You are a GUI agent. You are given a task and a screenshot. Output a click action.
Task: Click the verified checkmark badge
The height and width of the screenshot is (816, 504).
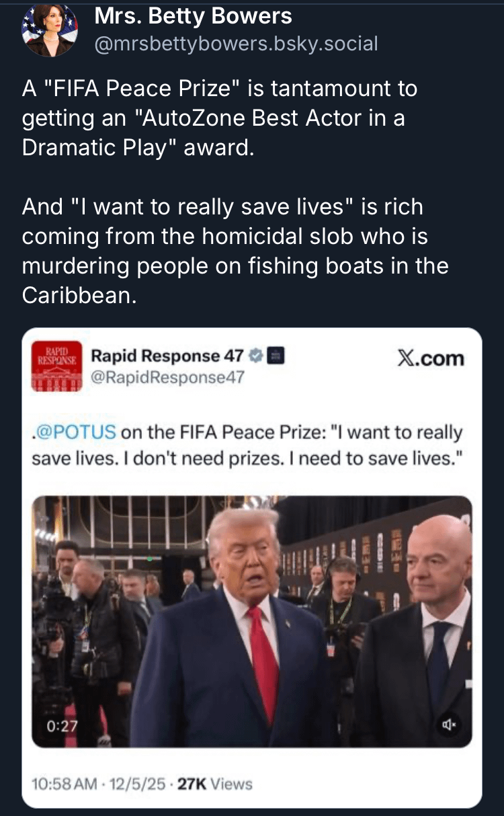point(255,356)
